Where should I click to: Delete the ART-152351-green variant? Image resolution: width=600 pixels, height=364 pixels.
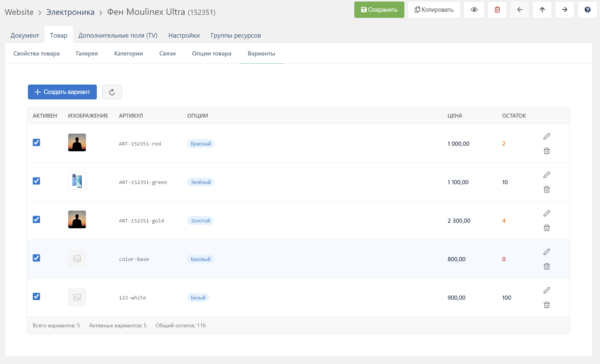point(547,189)
